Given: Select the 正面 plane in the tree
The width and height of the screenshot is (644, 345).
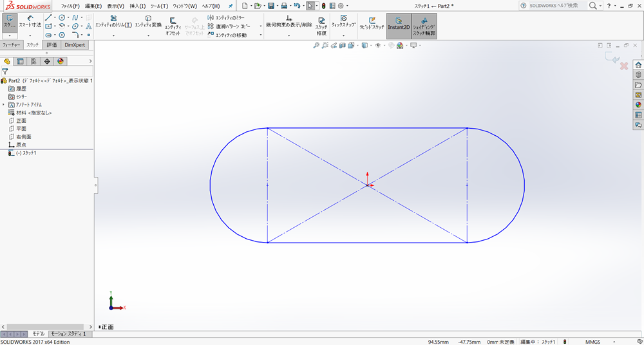Looking at the screenshot, I should [21, 121].
